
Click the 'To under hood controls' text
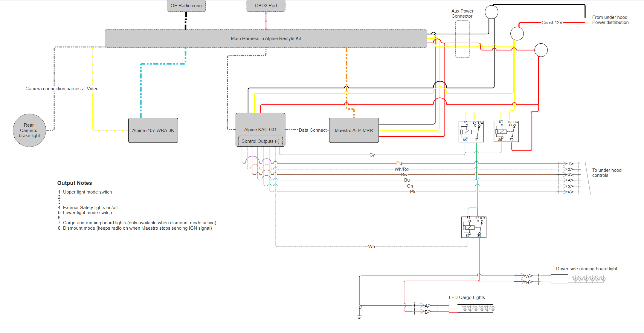pyautogui.click(x=607, y=173)
